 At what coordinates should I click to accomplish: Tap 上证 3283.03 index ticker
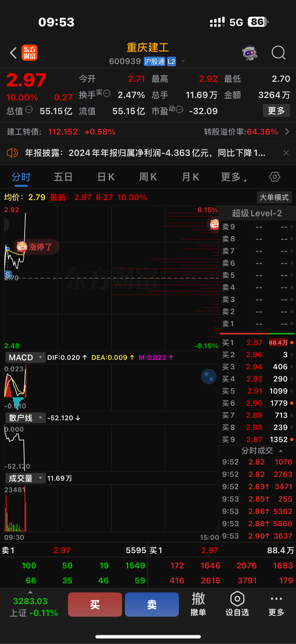33,607
